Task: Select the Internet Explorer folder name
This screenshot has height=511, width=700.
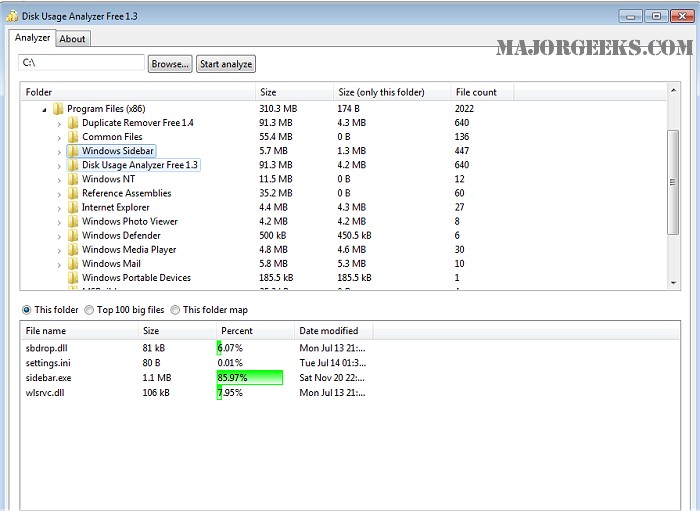Action: [x=116, y=207]
